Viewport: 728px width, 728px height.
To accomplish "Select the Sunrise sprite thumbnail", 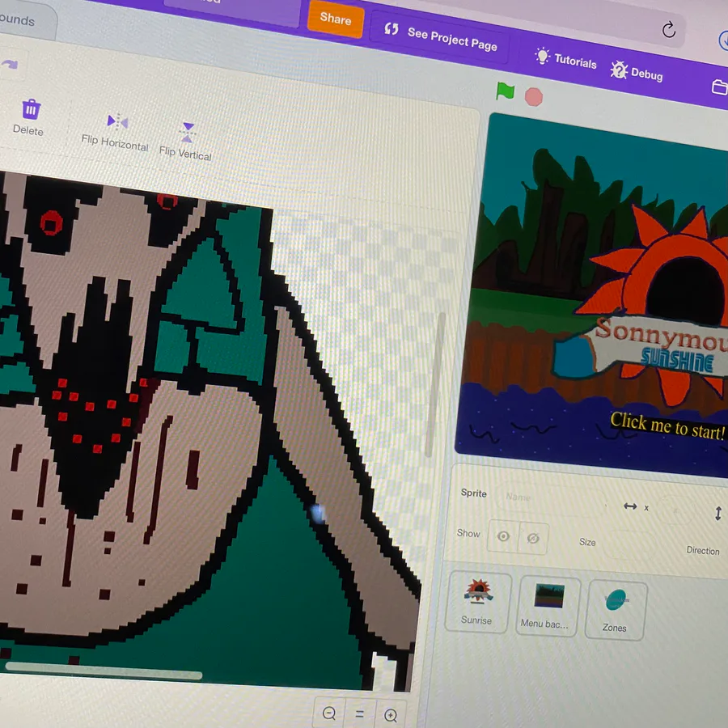I will pos(478,602).
